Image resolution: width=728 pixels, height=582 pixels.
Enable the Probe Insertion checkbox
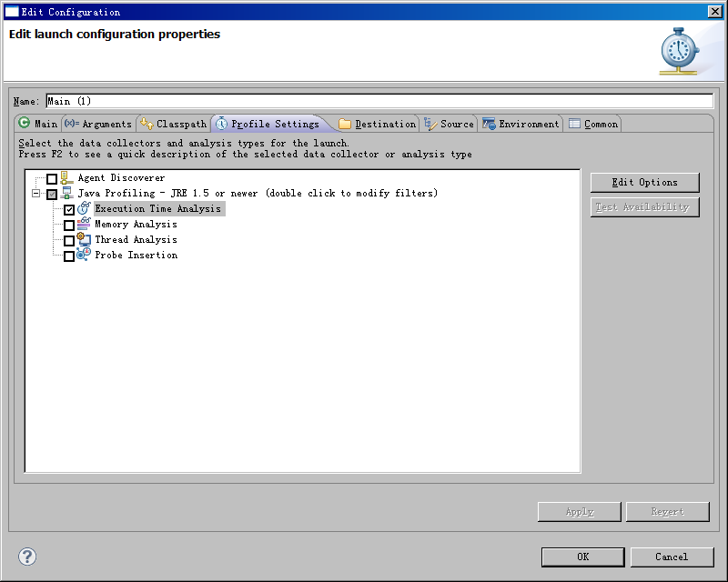(69, 256)
